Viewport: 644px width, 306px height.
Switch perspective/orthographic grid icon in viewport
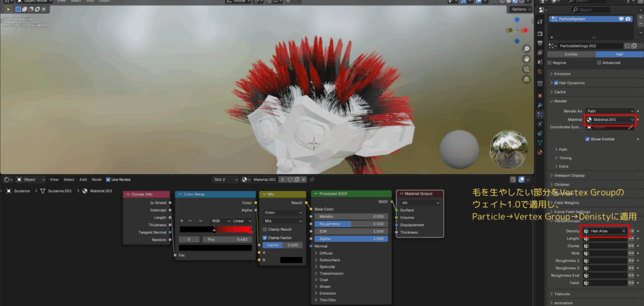(x=526, y=79)
